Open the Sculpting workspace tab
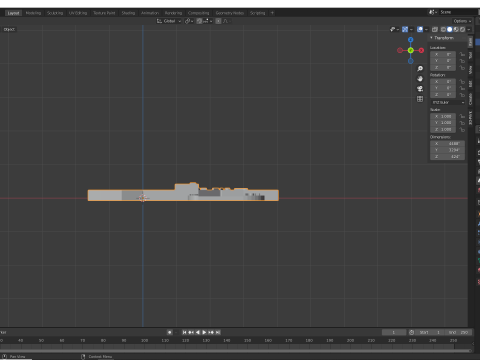480x360 pixels. pos(55,13)
